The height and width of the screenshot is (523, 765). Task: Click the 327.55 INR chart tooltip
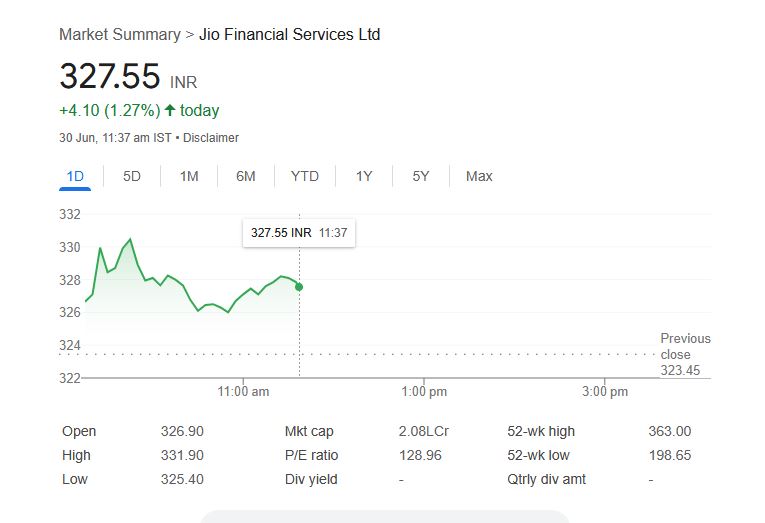pyautogui.click(x=300, y=232)
